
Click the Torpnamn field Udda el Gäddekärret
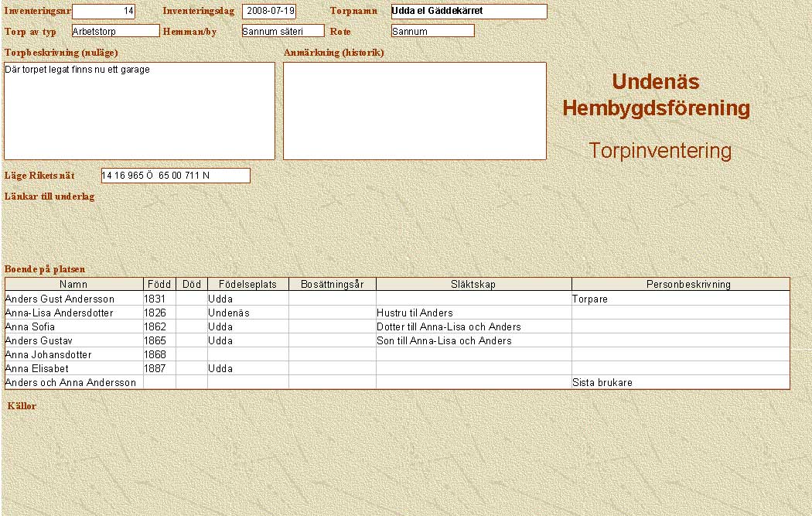click(x=469, y=12)
